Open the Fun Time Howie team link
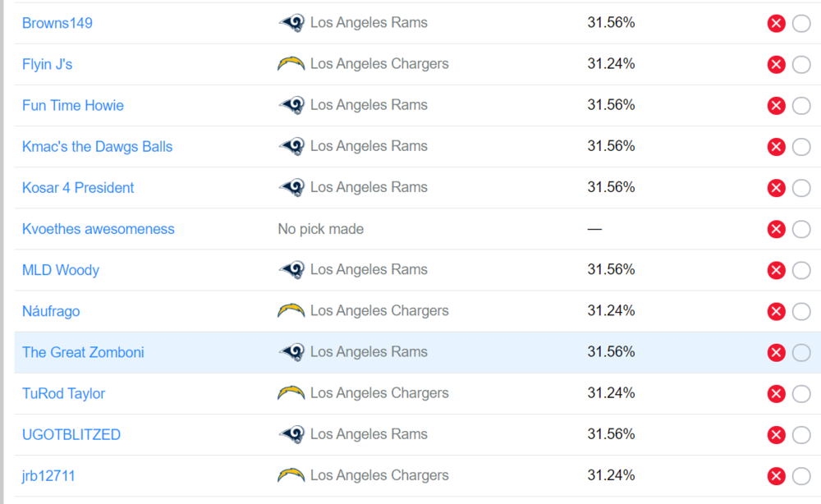 [x=73, y=106]
